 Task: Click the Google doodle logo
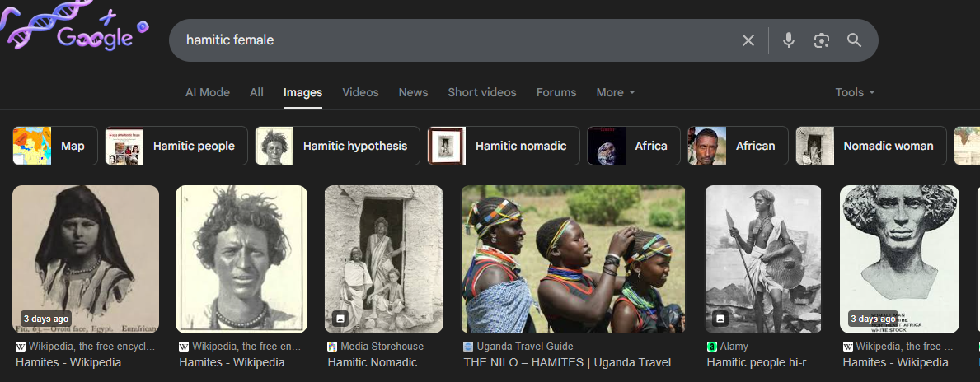coord(76,33)
